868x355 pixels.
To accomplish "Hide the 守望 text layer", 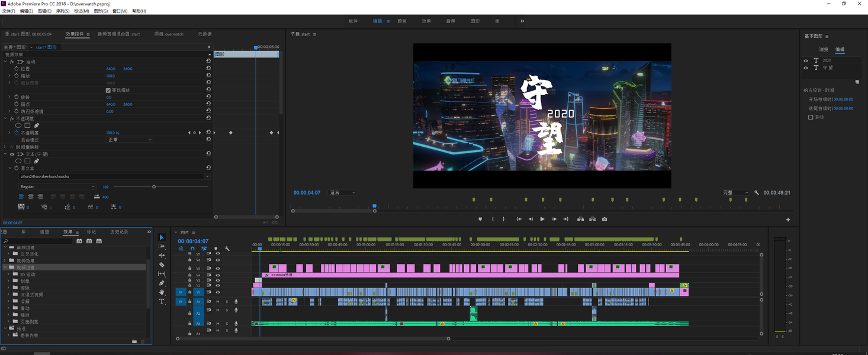I will point(806,67).
